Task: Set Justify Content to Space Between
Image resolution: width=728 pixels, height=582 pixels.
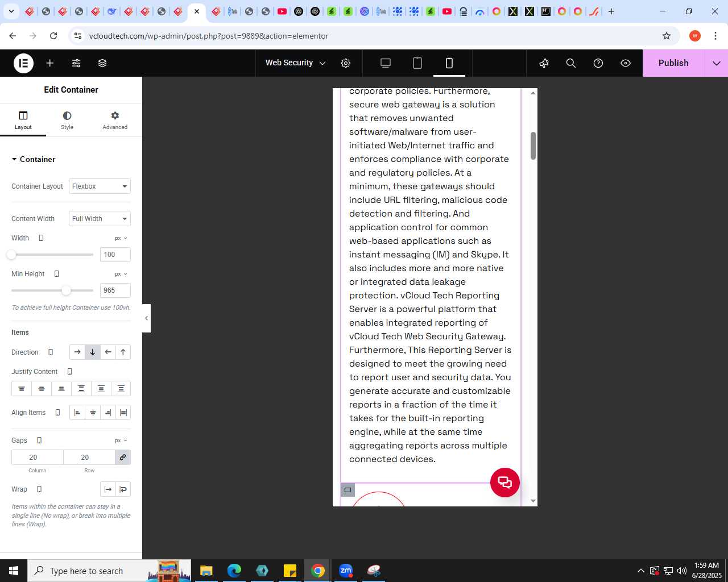Action: click(x=81, y=389)
